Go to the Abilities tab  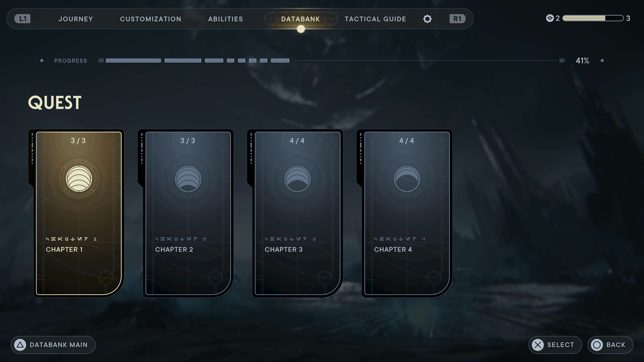point(226,19)
